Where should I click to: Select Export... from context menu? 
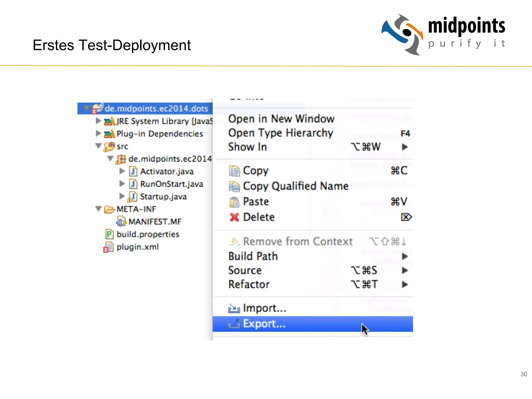(x=264, y=324)
